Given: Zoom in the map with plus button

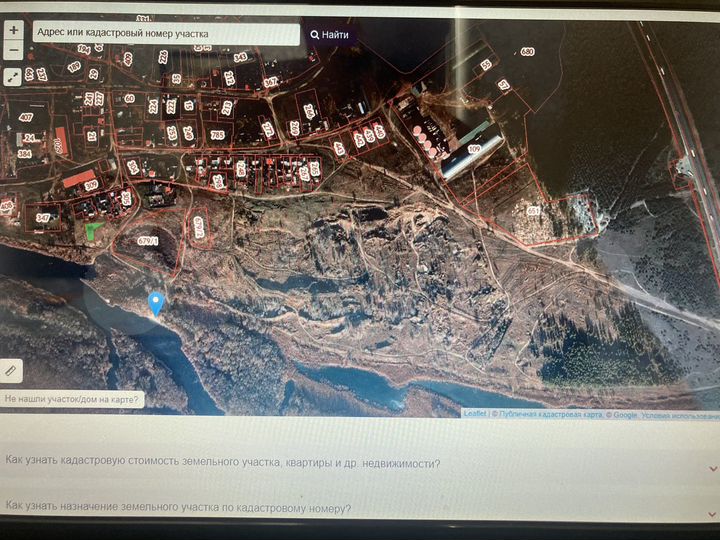Looking at the screenshot, I should (x=13, y=31).
